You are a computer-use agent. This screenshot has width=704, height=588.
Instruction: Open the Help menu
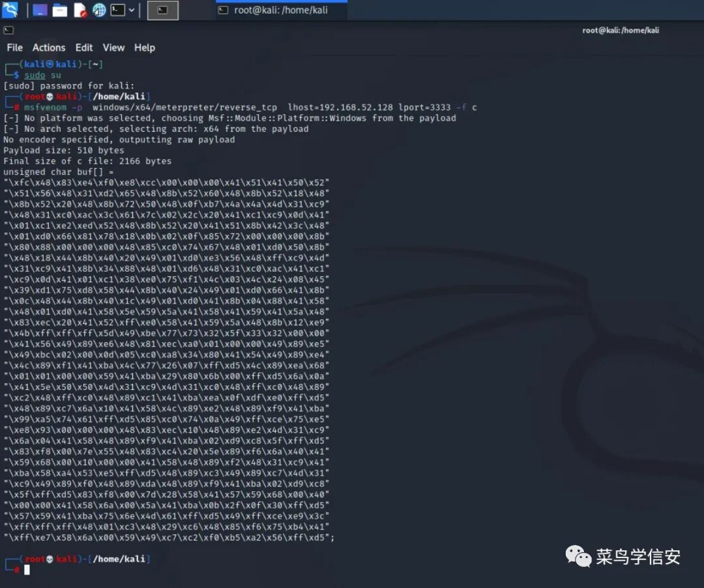tap(145, 48)
